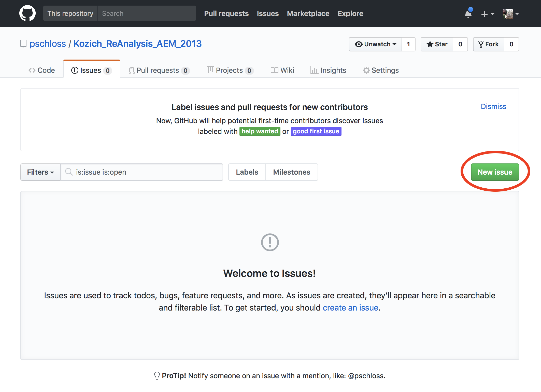Click the ProTip lightbulb icon
Image resolution: width=541 pixels, height=392 pixels.
click(157, 376)
